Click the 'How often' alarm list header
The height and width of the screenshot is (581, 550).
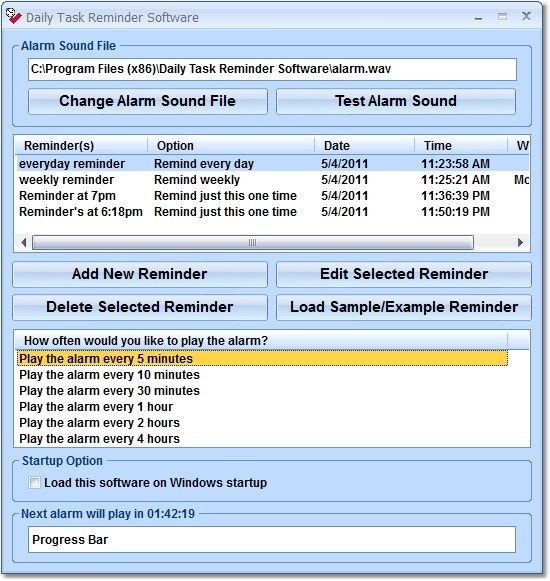(261, 341)
